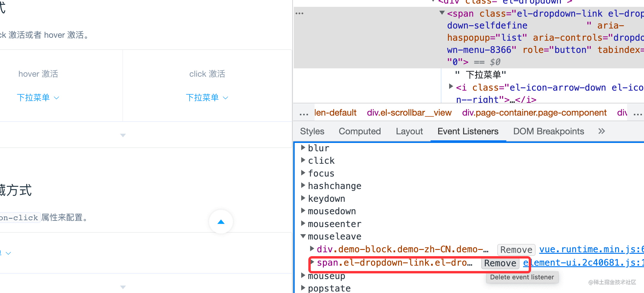This screenshot has width=644, height=293.
Task: Click the hover 激活 label
Action: click(x=38, y=74)
